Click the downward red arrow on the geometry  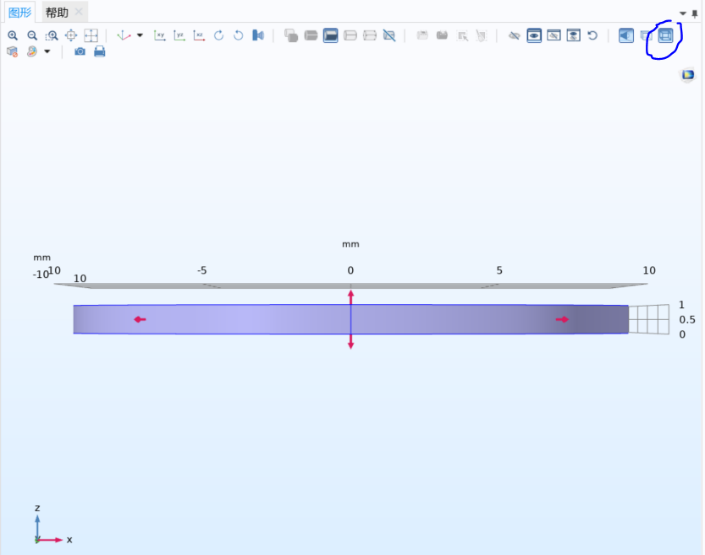click(351, 342)
